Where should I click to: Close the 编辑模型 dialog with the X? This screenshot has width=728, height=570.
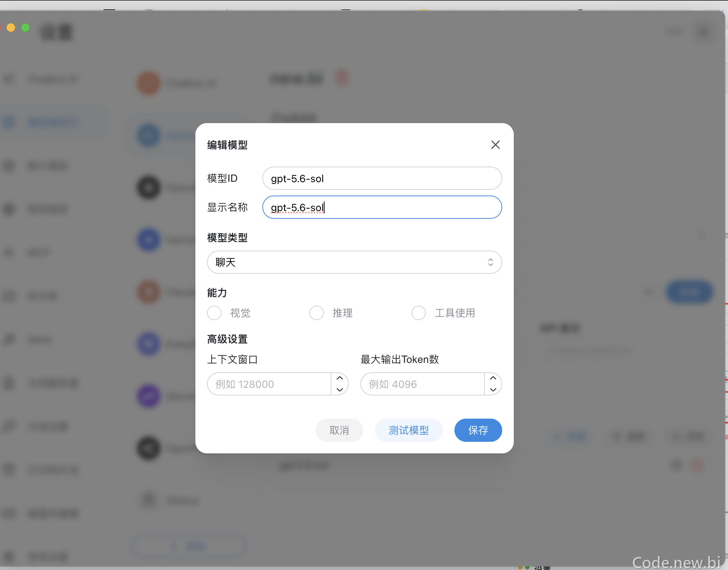tap(495, 145)
